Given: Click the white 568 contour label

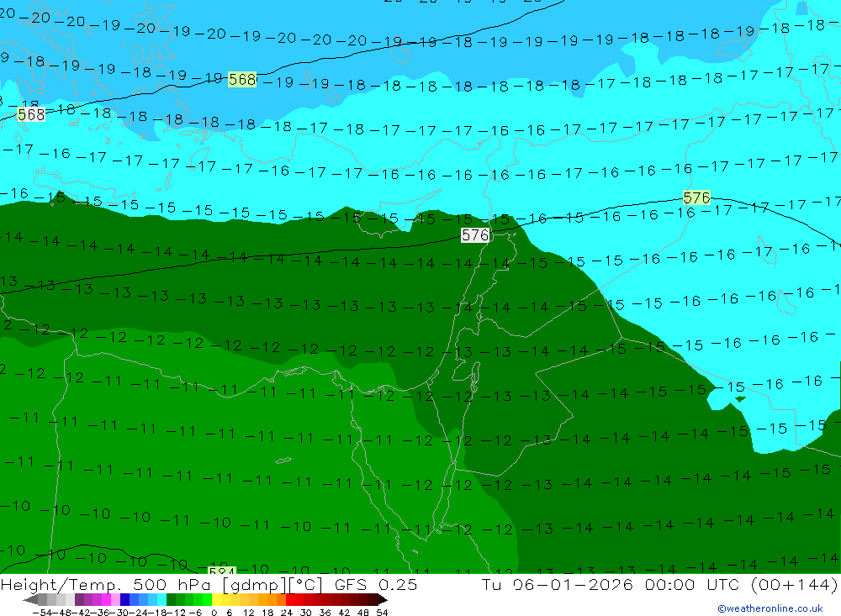Looking at the screenshot, I should [31, 114].
